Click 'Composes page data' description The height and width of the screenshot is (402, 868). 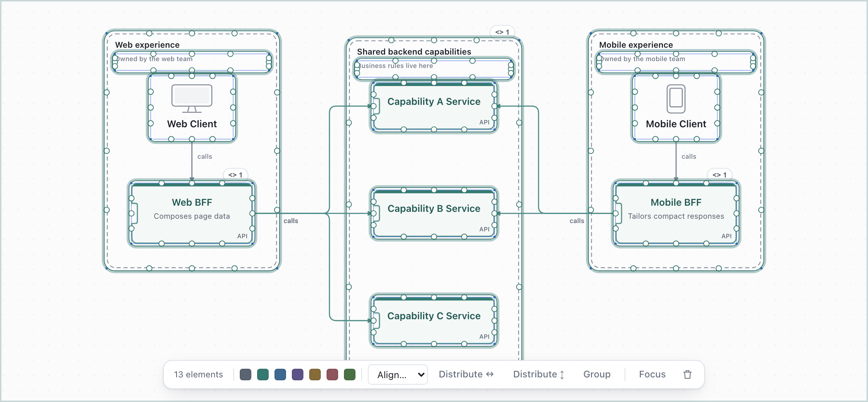point(192,216)
